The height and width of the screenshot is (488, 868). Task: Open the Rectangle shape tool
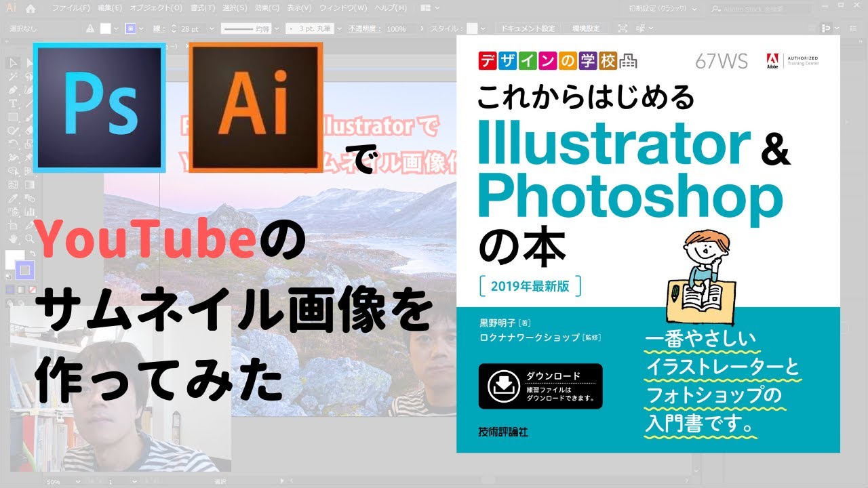12,117
